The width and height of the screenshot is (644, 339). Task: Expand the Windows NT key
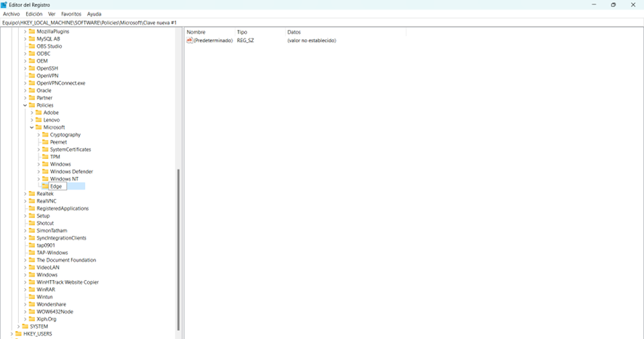click(x=39, y=179)
